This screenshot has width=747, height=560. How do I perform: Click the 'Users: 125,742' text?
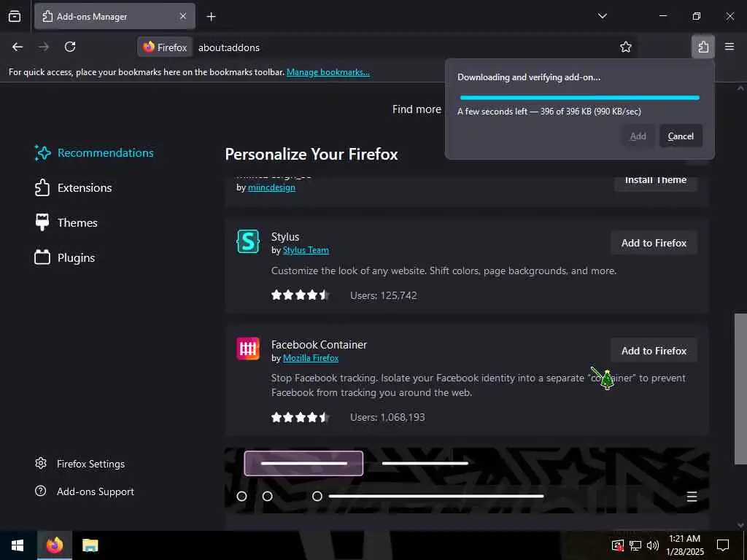tap(384, 295)
